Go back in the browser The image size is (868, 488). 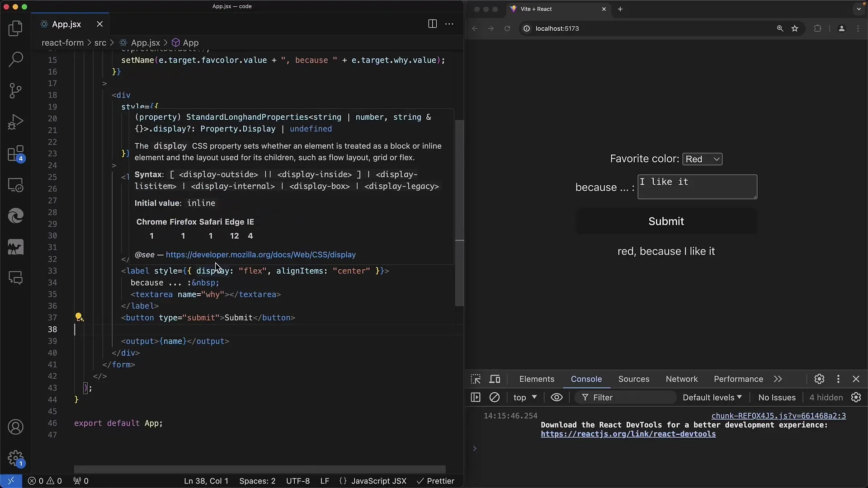coord(475,28)
